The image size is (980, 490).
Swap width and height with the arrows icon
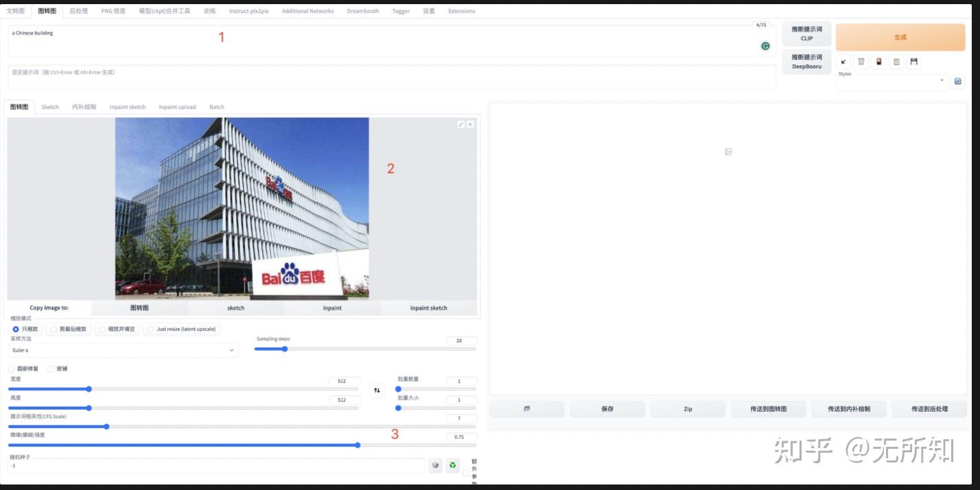[x=377, y=390]
